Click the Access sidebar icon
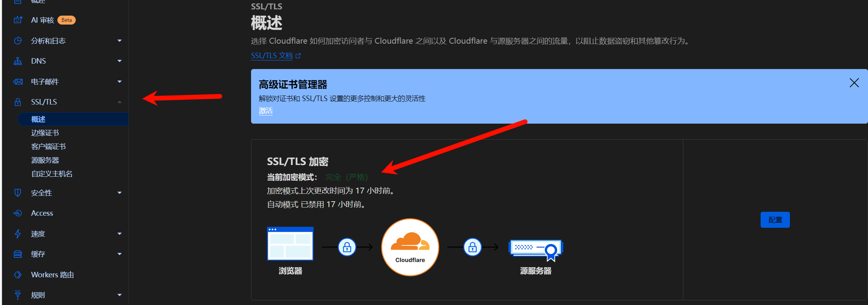Viewport: 868px width, 305px height. pyautogui.click(x=18, y=213)
